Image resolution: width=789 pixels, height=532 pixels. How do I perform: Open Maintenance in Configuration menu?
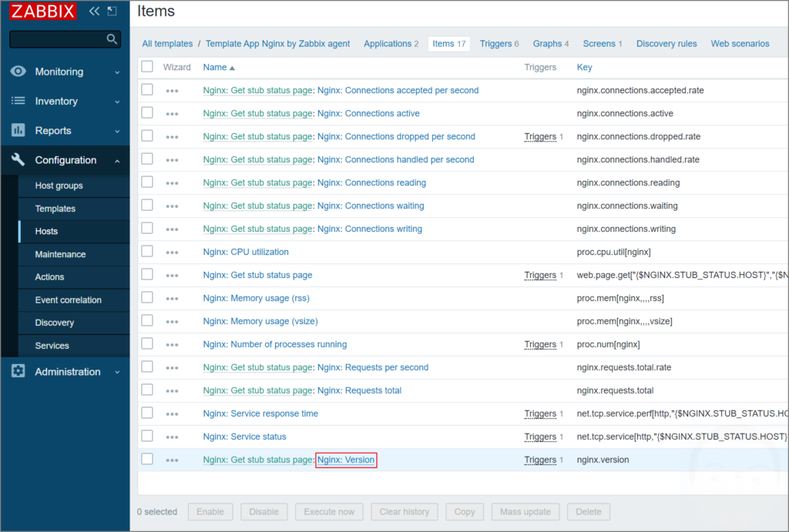[60, 254]
